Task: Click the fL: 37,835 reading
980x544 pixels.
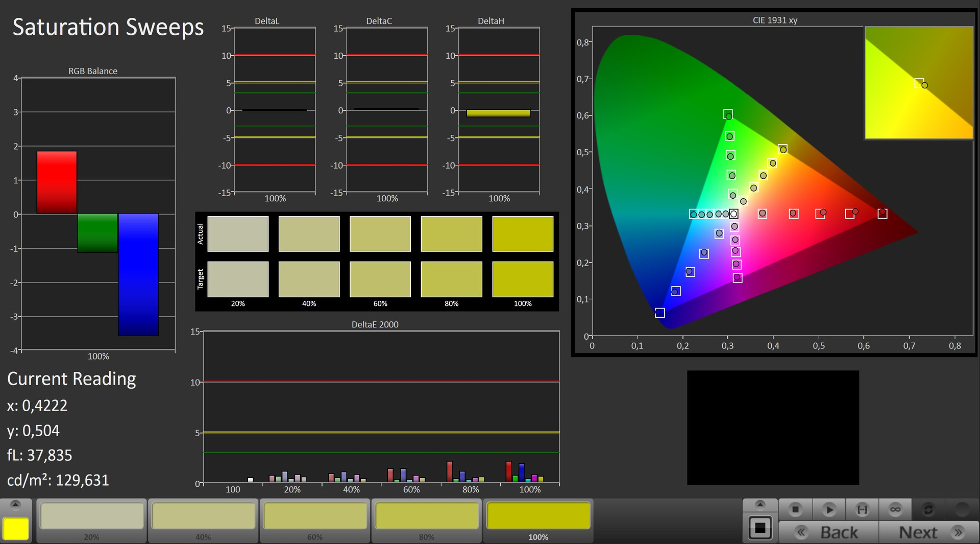Action: pyautogui.click(x=40, y=455)
